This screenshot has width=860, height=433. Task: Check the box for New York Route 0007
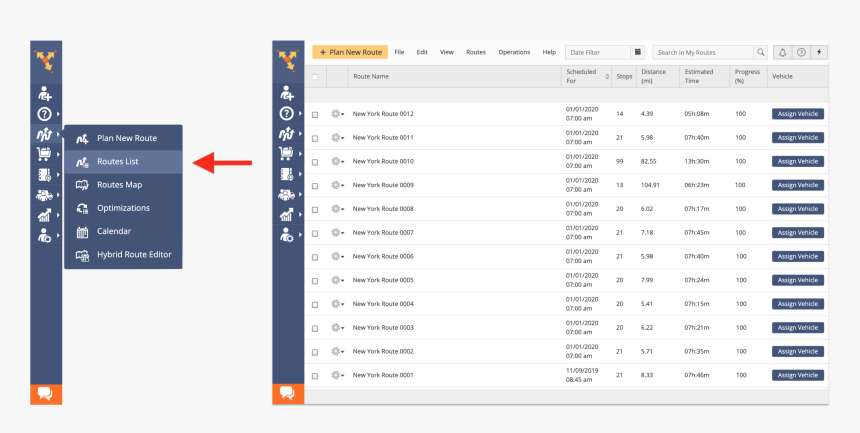pyautogui.click(x=315, y=233)
